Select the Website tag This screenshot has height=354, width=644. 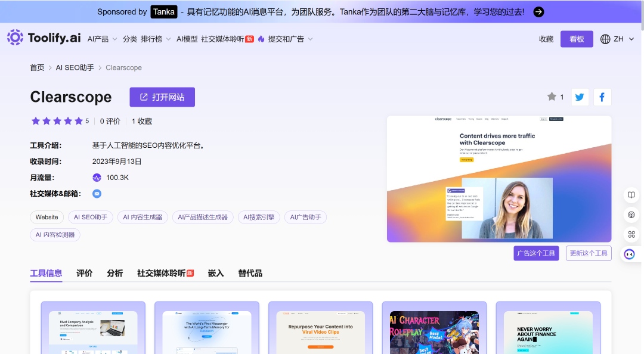pos(47,217)
